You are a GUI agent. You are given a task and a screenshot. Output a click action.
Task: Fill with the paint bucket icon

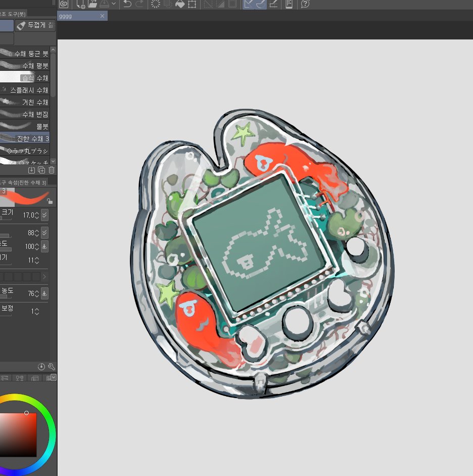pos(180,4)
